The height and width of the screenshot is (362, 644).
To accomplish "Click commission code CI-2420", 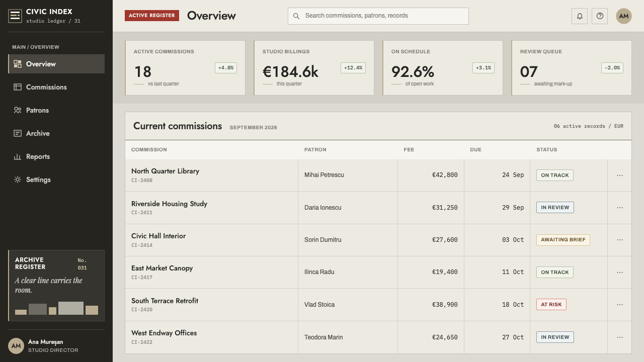I will point(142,310).
